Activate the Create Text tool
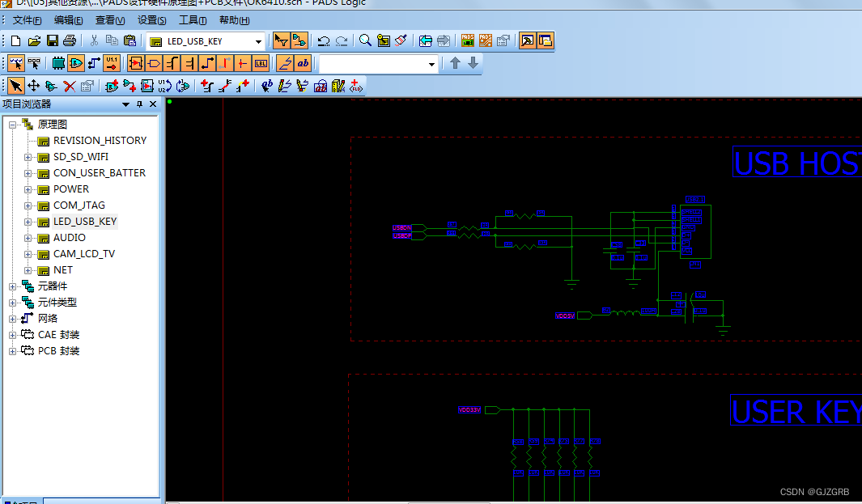The height and width of the screenshot is (504, 862). (x=266, y=86)
